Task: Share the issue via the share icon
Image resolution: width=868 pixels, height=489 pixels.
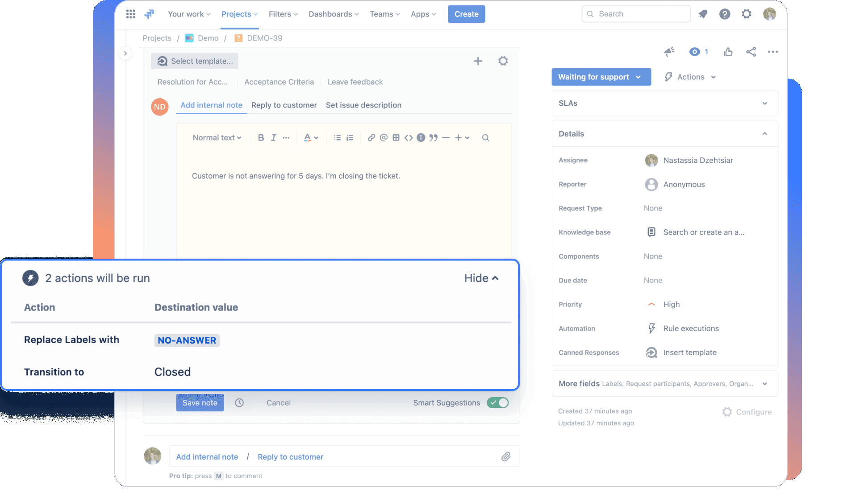Action: coord(751,52)
